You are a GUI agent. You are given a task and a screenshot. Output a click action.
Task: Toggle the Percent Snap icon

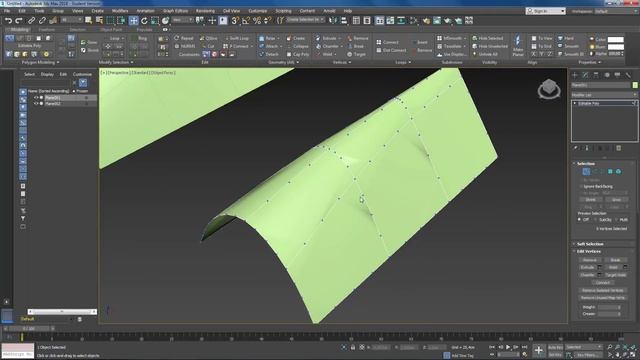257,20
